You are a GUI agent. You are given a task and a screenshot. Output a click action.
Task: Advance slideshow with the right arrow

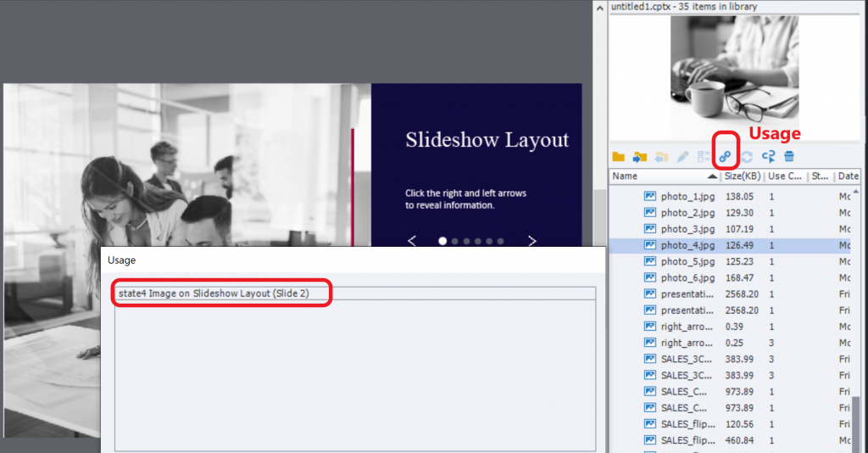pos(532,241)
